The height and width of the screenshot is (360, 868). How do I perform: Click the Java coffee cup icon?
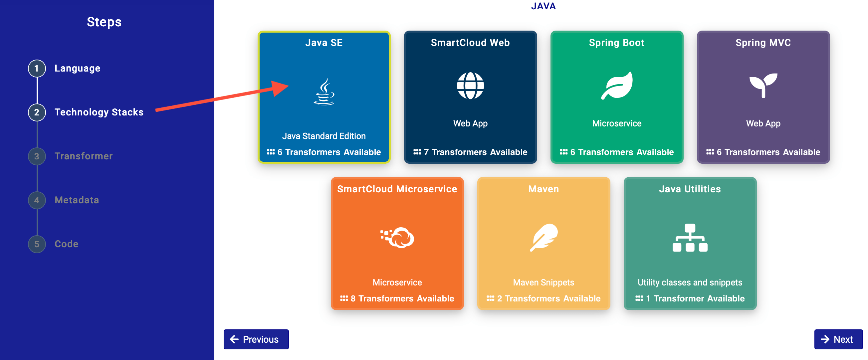pos(324,91)
